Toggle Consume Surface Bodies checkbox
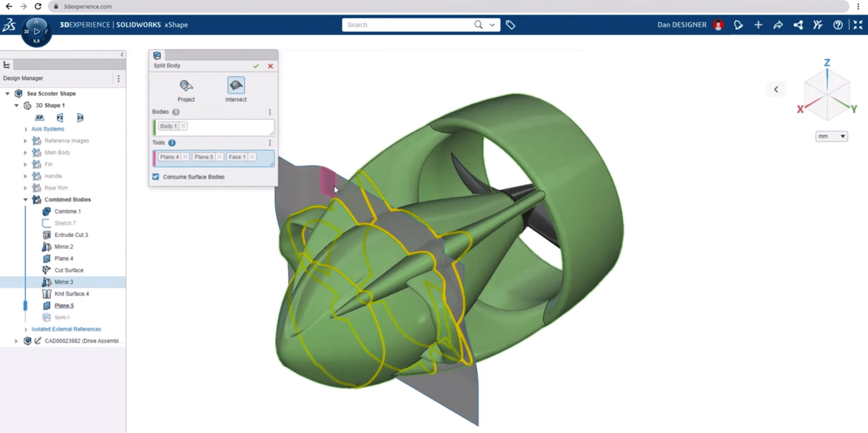The image size is (868, 433). pyautogui.click(x=156, y=177)
